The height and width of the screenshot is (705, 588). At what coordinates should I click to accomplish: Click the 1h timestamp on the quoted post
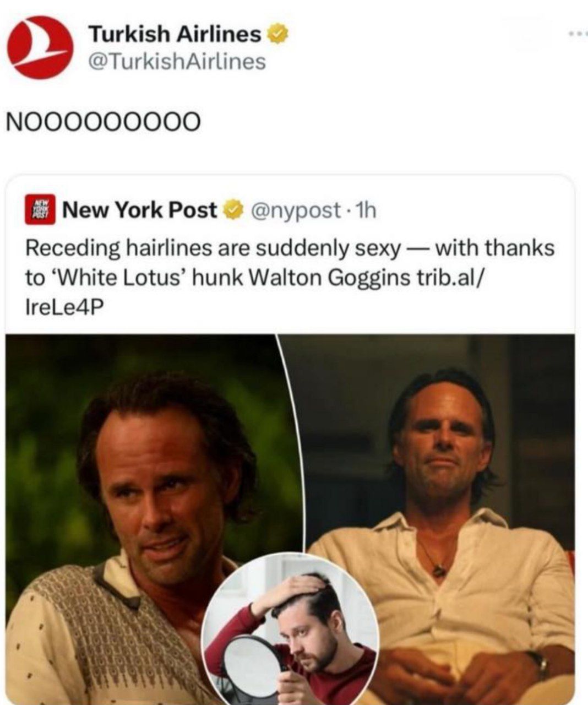367,210
